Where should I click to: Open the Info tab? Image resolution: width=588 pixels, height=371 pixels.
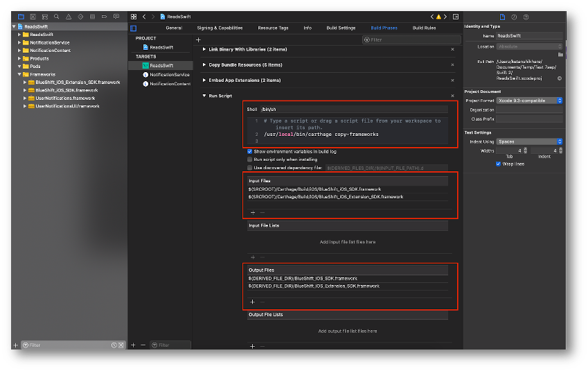click(x=308, y=28)
